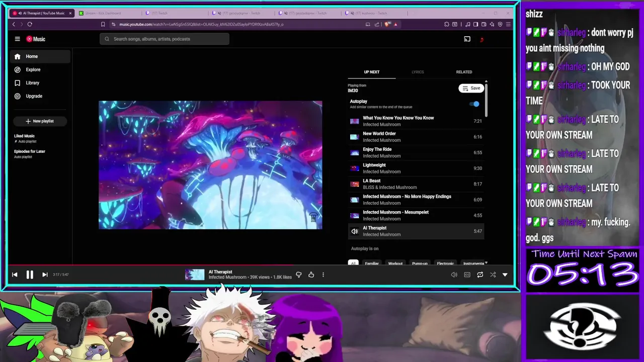Open the browser main menu icon

(x=508, y=24)
